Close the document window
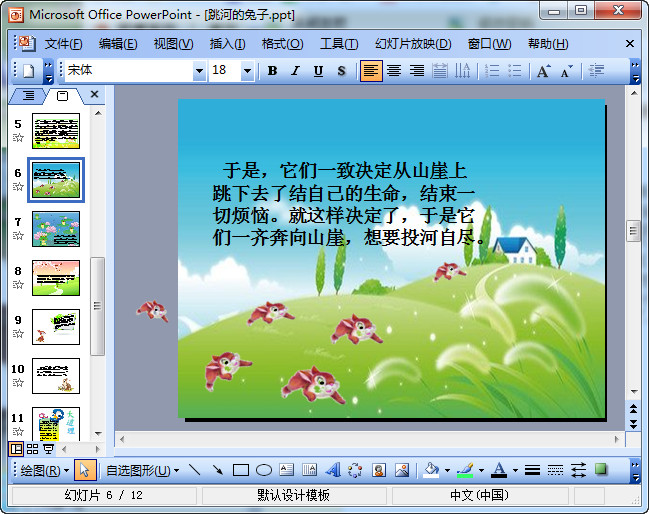The width and height of the screenshot is (649, 514). click(x=630, y=43)
